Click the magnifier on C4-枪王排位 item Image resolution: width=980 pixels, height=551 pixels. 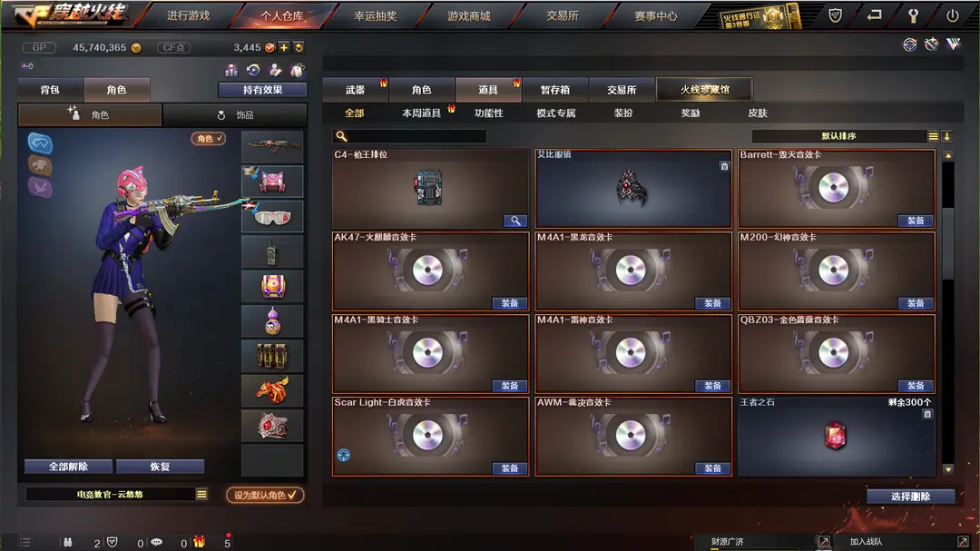[x=515, y=221]
